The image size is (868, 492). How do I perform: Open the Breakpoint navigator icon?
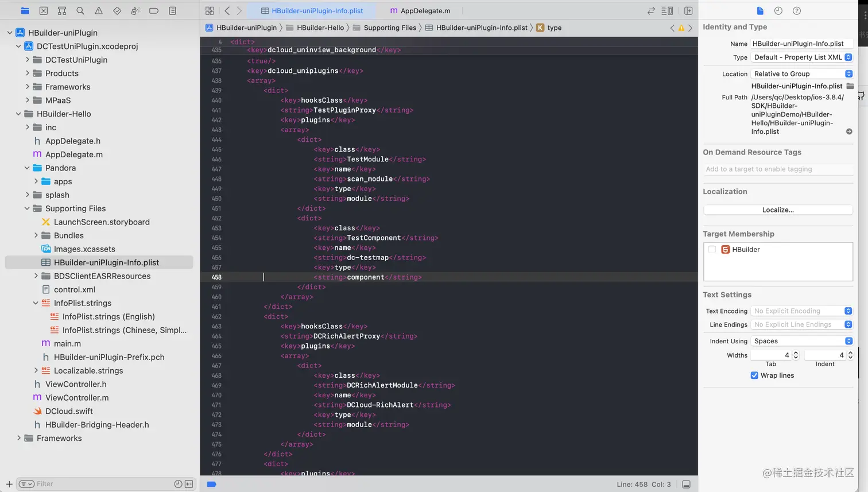pyautogui.click(x=154, y=10)
